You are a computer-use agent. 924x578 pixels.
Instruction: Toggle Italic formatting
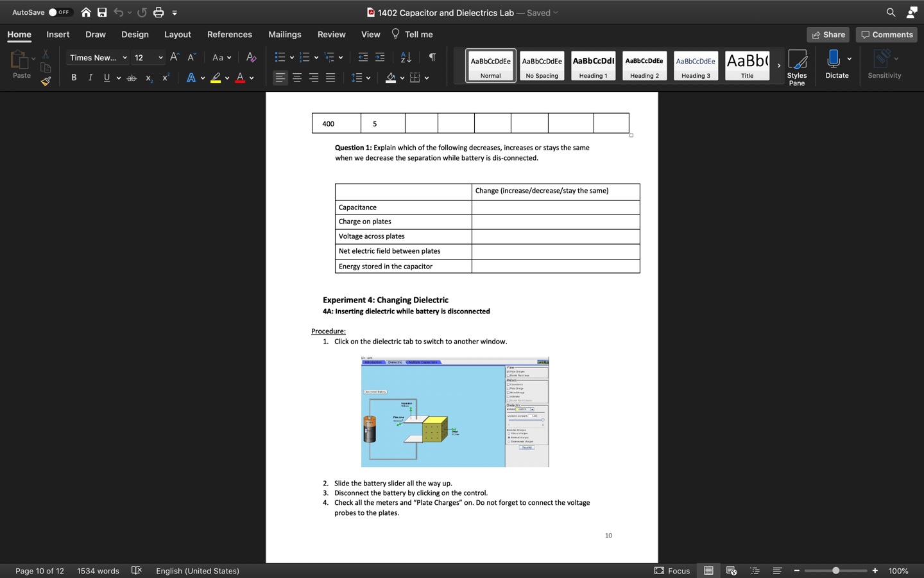click(x=90, y=78)
